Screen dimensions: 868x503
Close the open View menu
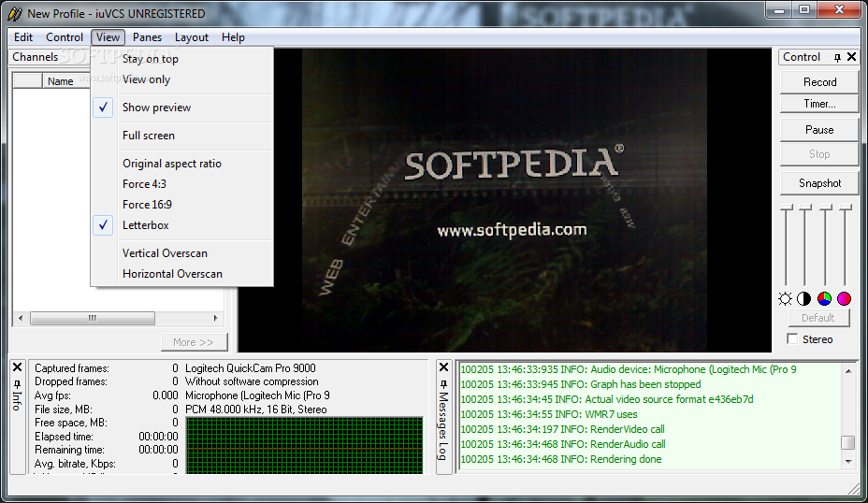[x=108, y=37]
